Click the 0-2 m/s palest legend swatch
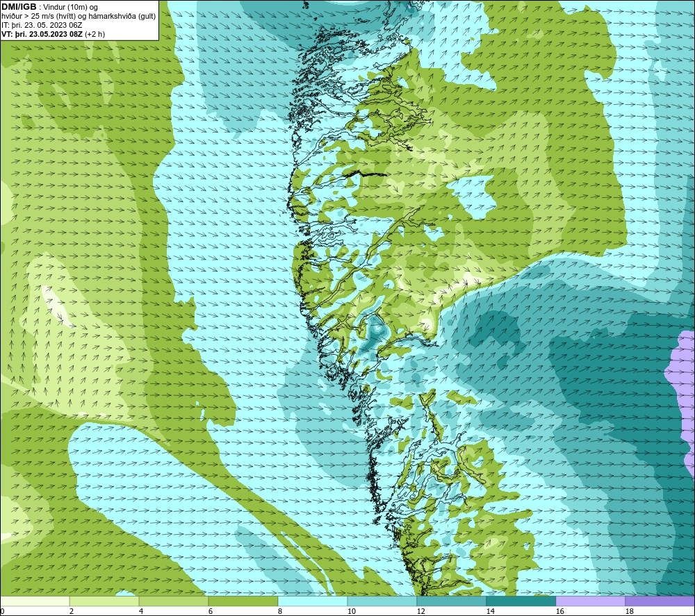The width and height of the screenshot is (695, 616). click(x=35, y=601)
